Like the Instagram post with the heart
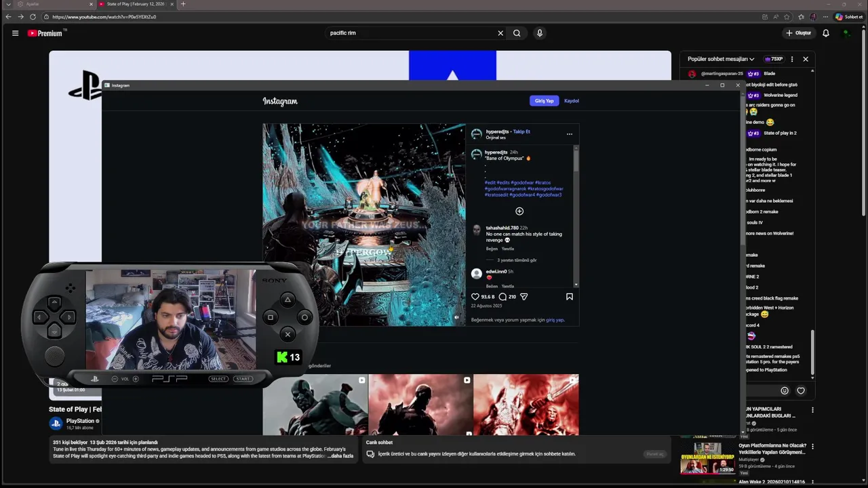 point(475,296)
